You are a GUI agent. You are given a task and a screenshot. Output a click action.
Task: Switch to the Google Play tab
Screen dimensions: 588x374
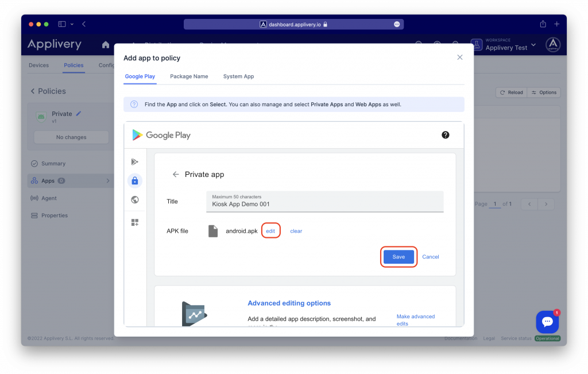pyautogui.click(x=140, y=76)
